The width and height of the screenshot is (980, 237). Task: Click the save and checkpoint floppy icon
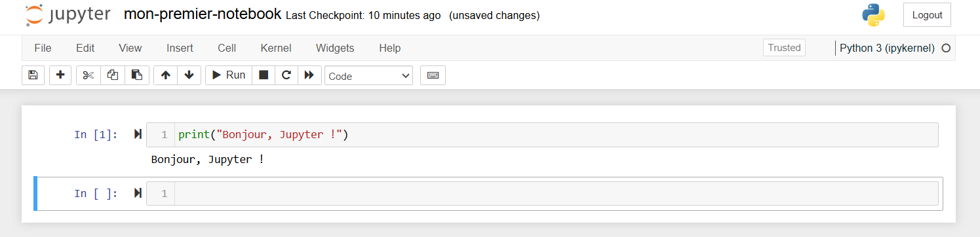(33, 75)
